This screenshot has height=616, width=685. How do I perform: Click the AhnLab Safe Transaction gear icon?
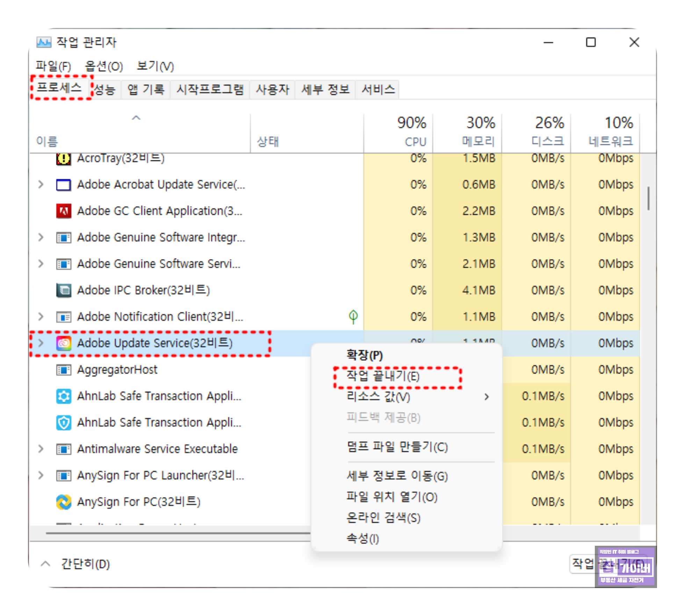point(63,396)
